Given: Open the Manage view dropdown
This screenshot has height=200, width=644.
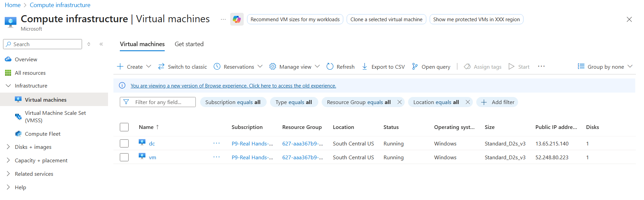Looking at the screenshot, I should point(294,67).
